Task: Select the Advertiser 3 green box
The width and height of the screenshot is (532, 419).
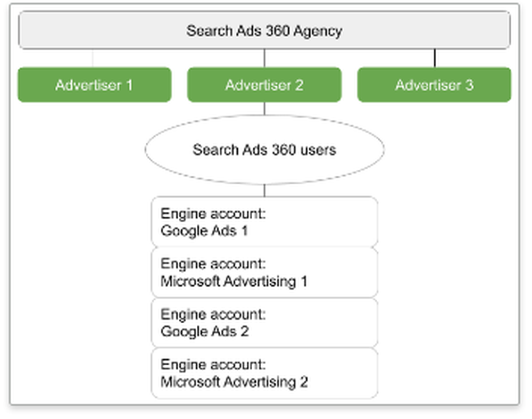Action: pyautogui.click(x=434, y=85)
